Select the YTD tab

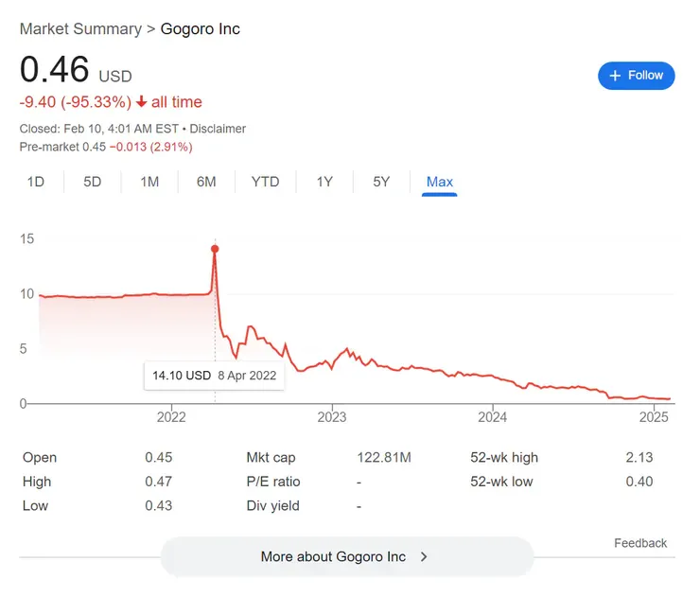265,182
